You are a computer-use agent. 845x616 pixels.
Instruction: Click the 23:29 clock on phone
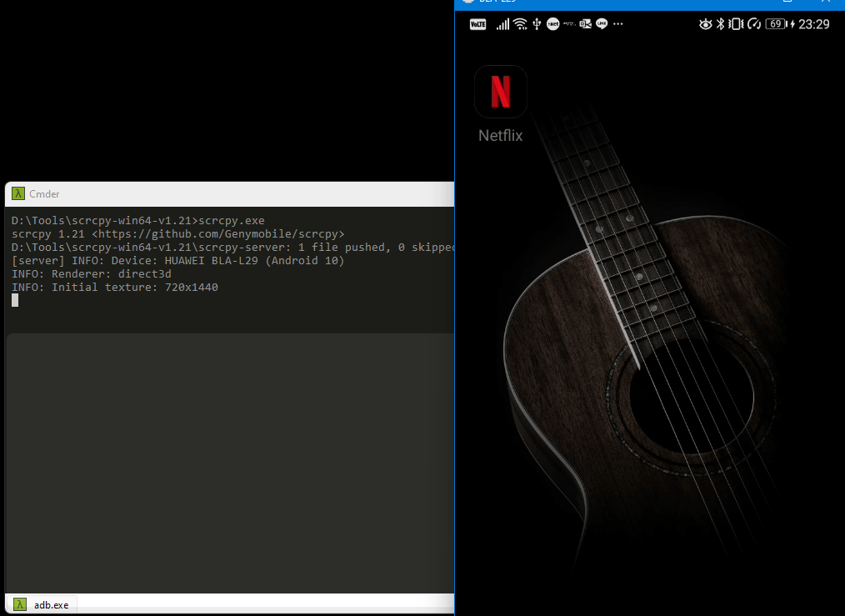pos(813,24)
